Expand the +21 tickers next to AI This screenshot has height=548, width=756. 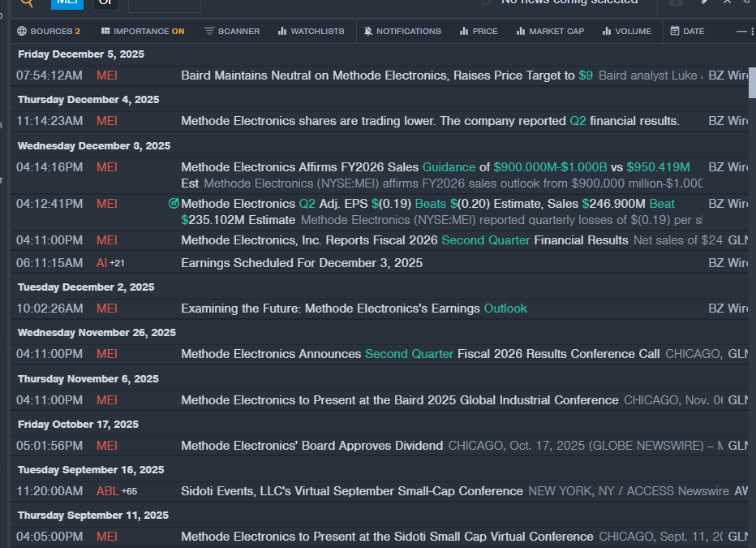click(x=118, y=263)
